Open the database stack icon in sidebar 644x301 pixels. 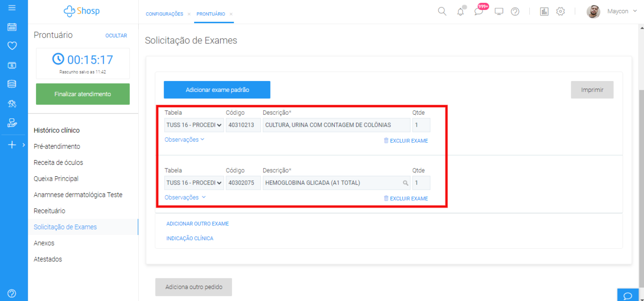[12, 84]
